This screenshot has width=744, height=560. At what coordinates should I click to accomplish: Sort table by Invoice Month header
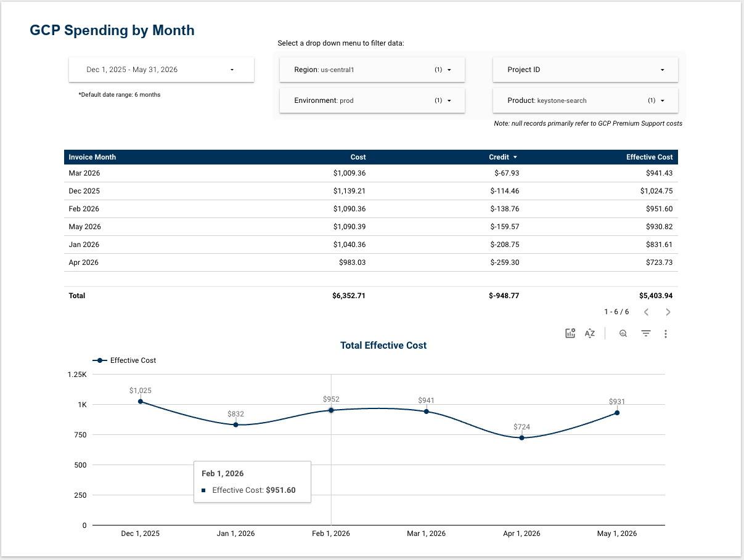92,157
